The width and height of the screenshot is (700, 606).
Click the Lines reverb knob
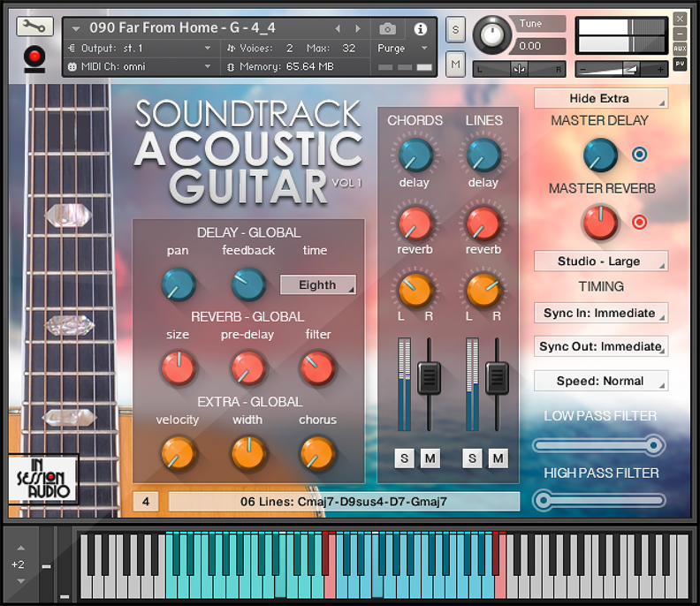[x=483, y=223]
